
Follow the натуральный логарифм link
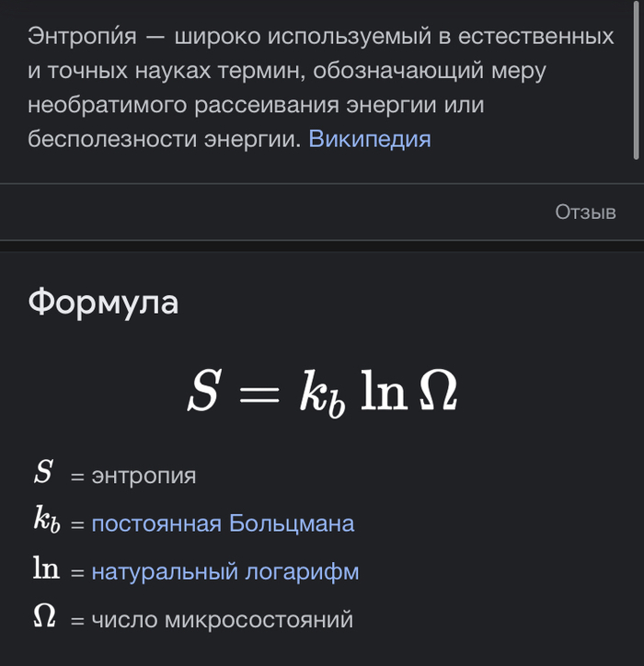(x=224, y=572)
